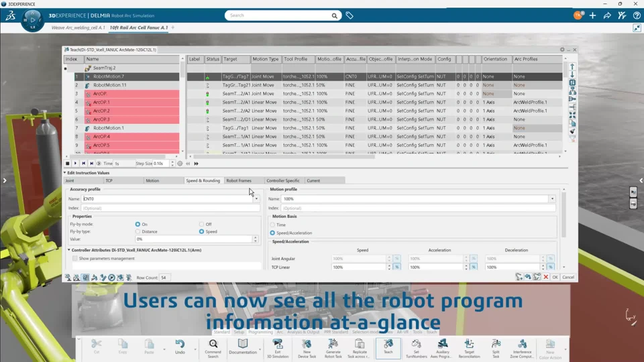This screenshot has width=644, height=362.
Task: Open the Documentation tool
Action: (x=243, y=347)
